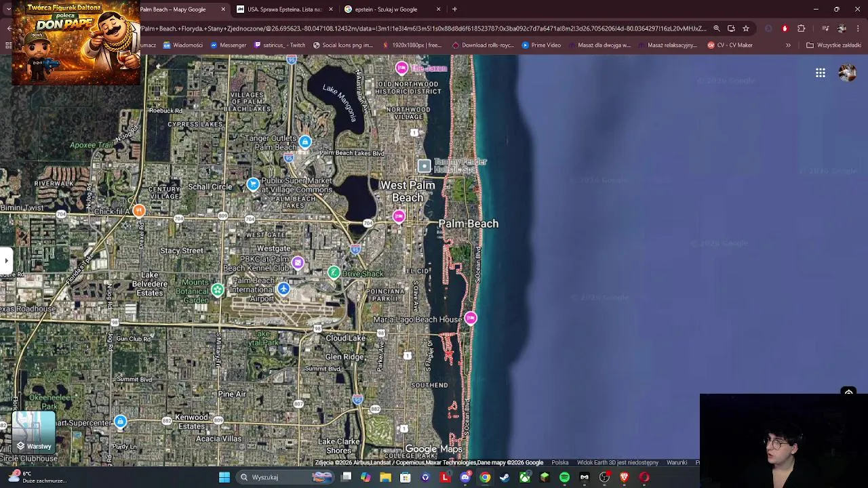Open the browser extensions puzzle icon
868x488 pixels.
pos(802,28)
